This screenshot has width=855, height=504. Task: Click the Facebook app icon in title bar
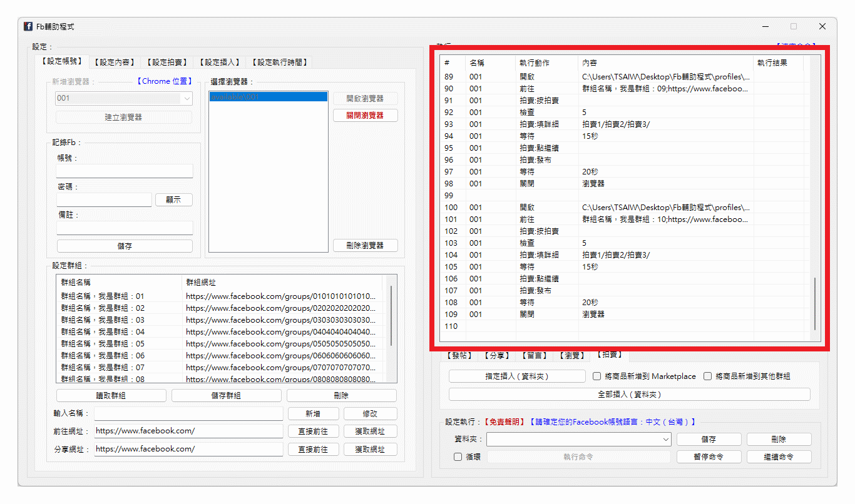pos(28,26)
